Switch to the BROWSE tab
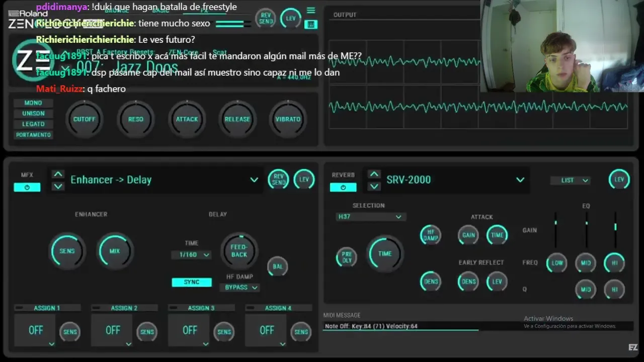The image size is (644, 362). (117, 10)
